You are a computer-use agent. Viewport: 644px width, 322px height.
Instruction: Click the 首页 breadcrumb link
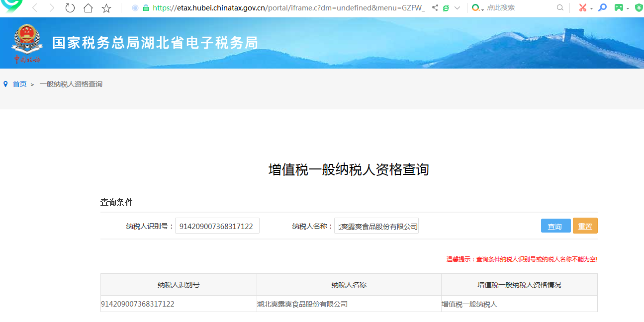click(x=20, y=84)
